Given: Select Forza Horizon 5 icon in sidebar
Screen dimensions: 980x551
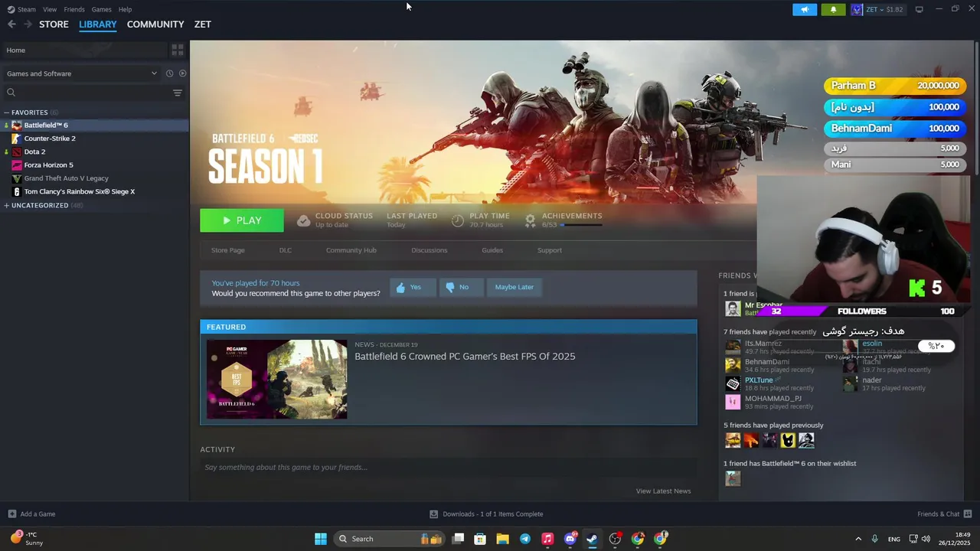Looking at the screenshot, I should point(17,165).
